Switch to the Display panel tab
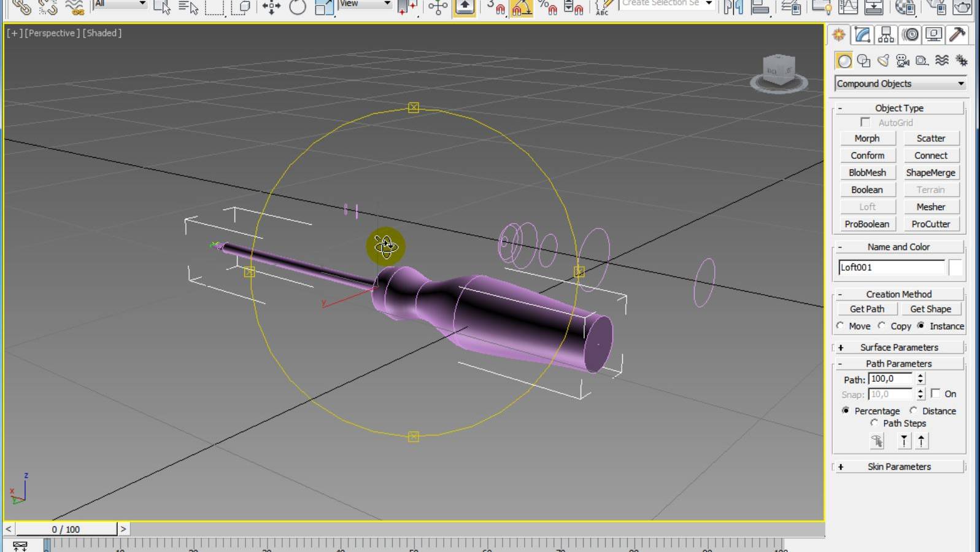 coord(933,35)
